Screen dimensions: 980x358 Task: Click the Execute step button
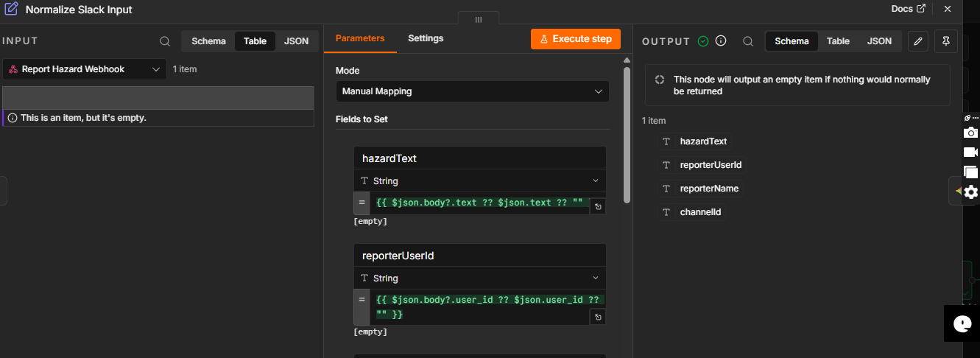coord(576,39)
